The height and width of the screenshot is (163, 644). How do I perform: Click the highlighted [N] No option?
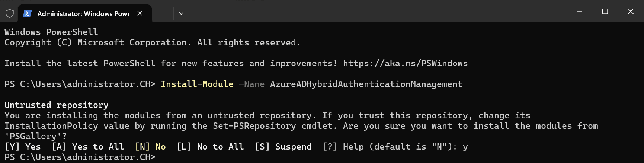point(150,147)
